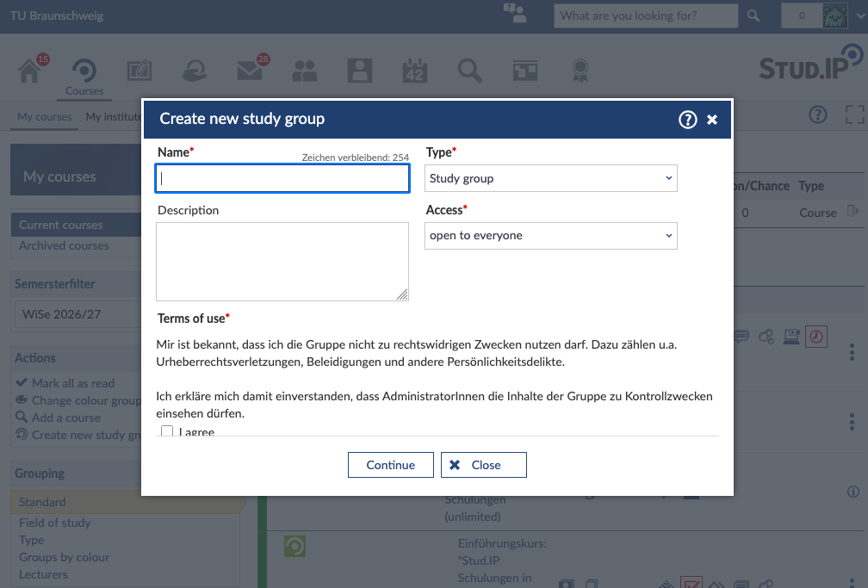This screenshot has width=868, height=588.
Task: Click the Add a course action
Action: [x=59, y=418]
